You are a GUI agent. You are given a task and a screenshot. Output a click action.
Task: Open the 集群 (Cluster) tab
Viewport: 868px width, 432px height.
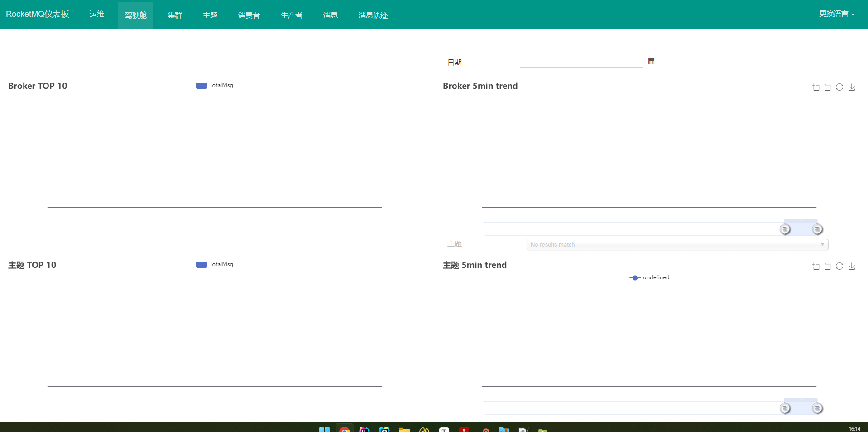tap(175, 15)
